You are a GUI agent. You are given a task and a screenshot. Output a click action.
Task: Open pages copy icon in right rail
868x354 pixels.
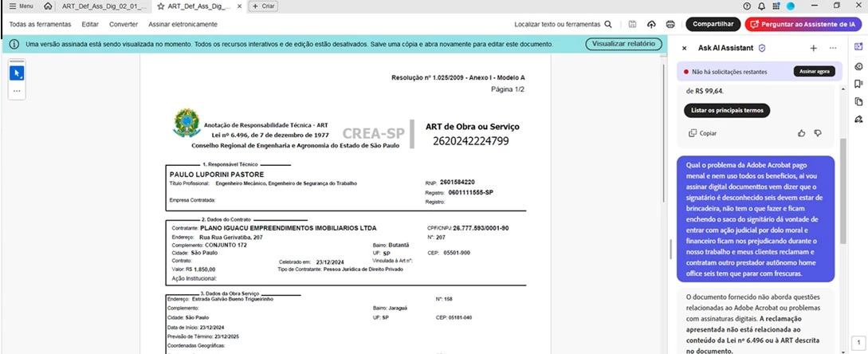coord(858,101)
